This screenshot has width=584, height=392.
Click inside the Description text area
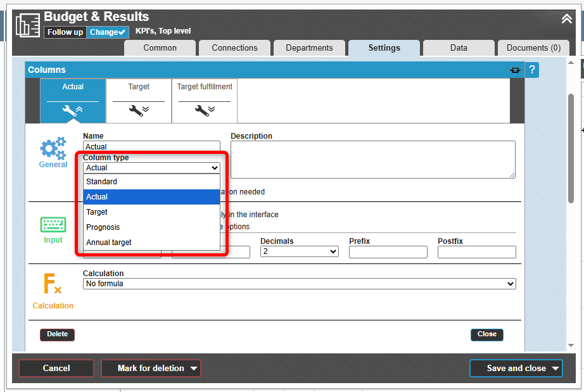coord(372,159)
